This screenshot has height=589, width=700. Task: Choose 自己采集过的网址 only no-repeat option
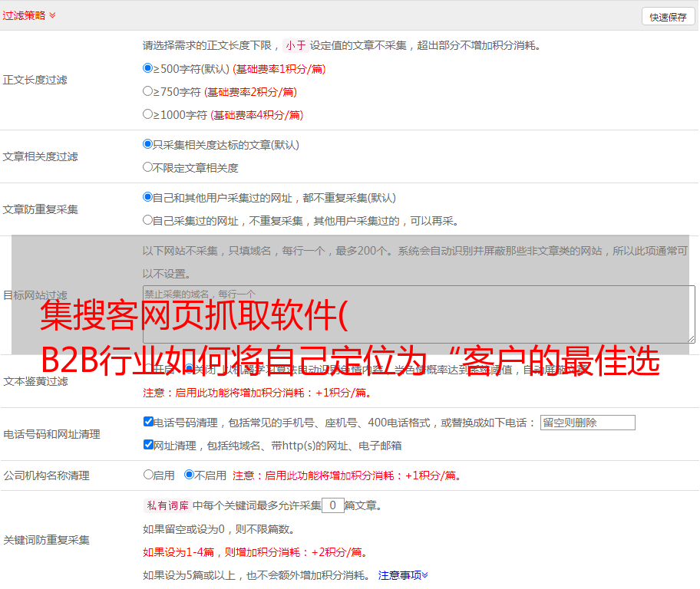coord(148,220)
